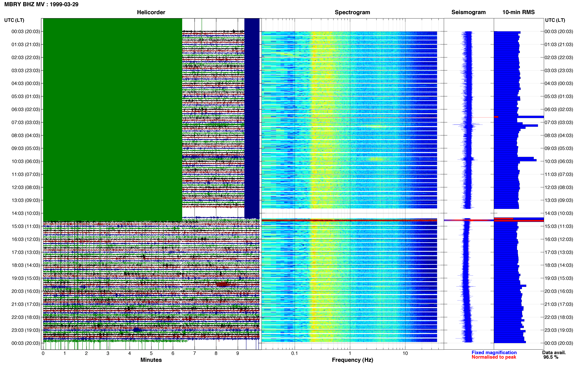The width and height of the screenshot is (588, 368).
Task: Click the minute tick label '9'
Action: (x=238, y=353)
